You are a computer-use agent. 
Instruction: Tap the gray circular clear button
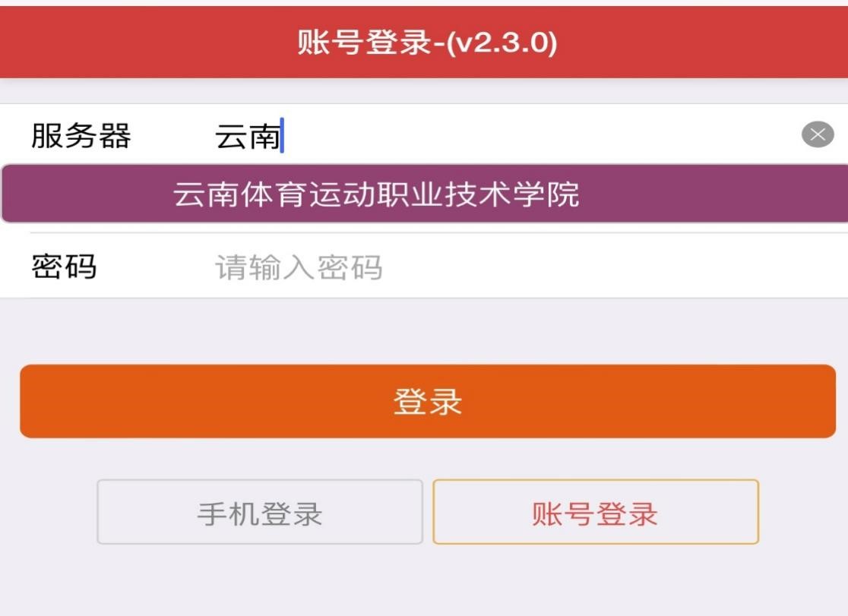coord(818,136)
